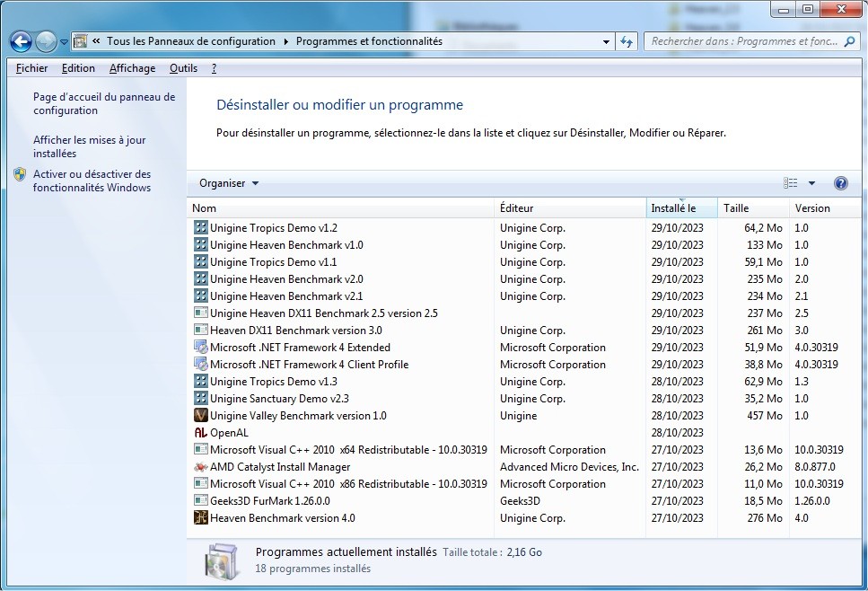Click the installed programs icon in details pane
The width and height of the screenshot is (868, 591).
(222, 561)
